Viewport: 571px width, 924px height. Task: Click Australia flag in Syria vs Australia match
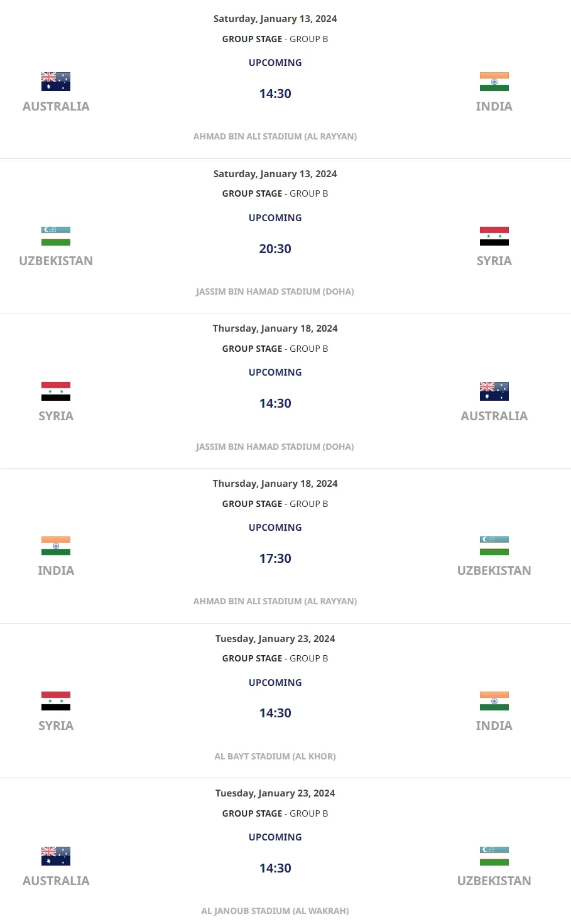[x=494, y=391]
